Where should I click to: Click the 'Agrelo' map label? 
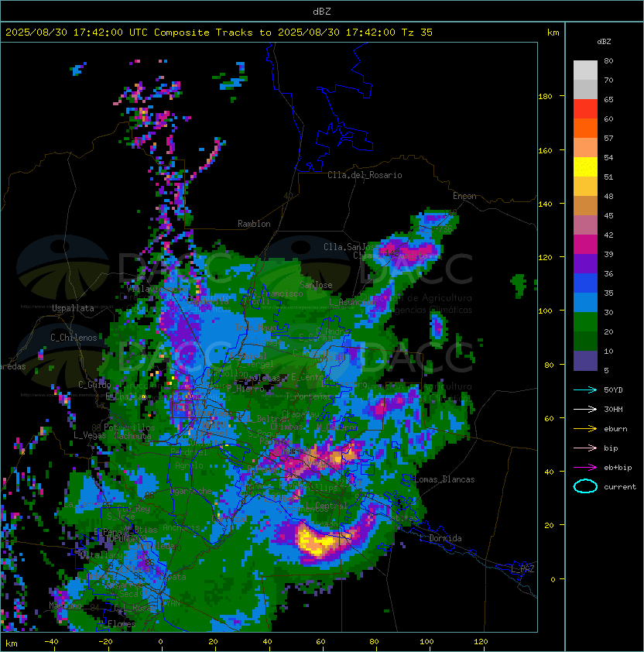tap(189, 465)
